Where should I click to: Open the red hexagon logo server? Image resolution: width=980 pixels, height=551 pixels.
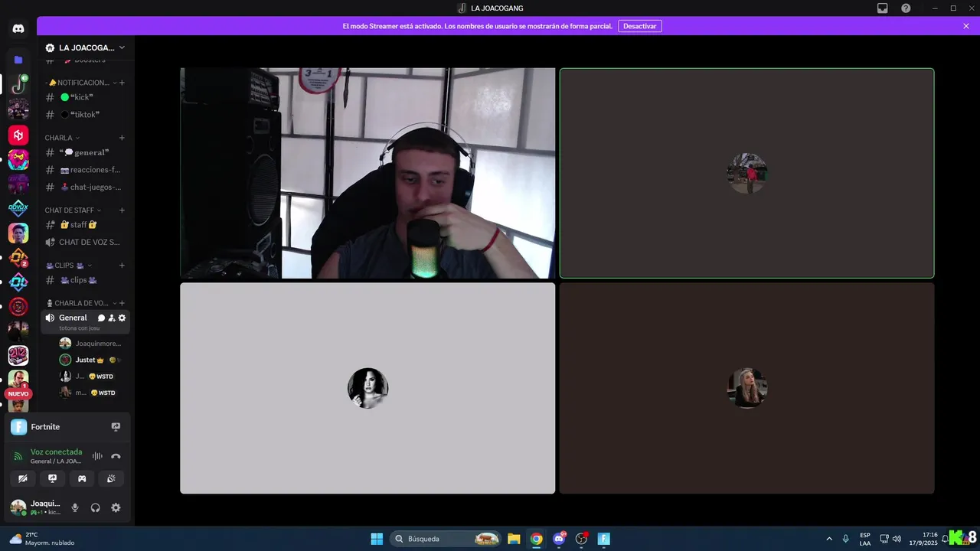tap(18, 135)
